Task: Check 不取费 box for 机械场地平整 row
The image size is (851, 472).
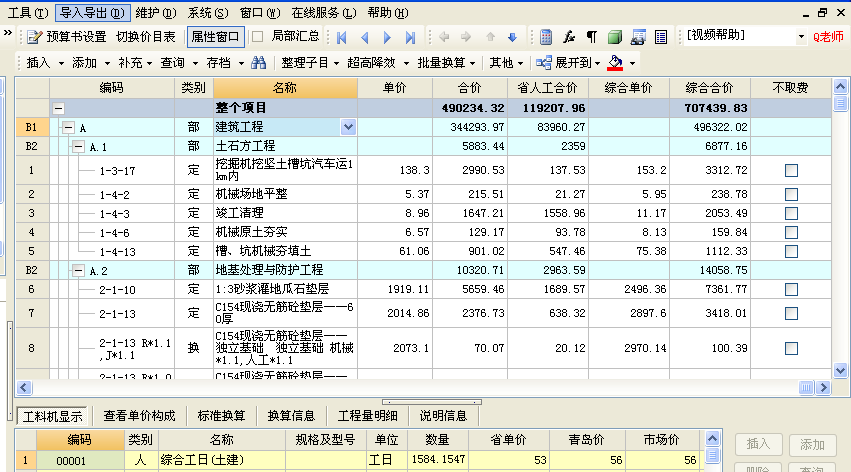Action: click(x=791, y=194)
